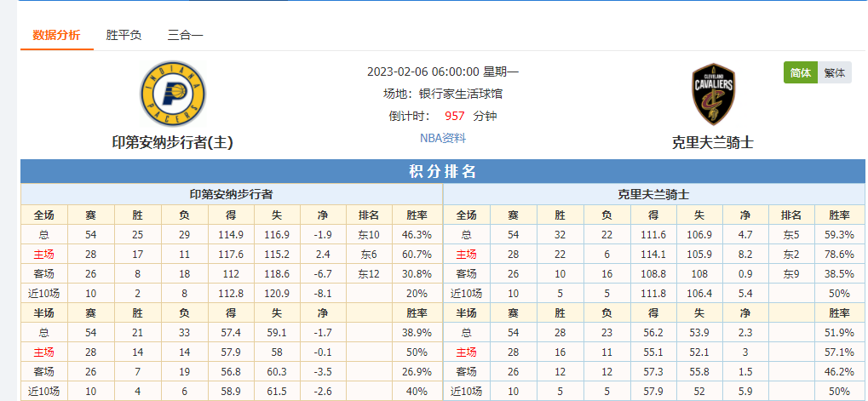The height and width of the screenshot is (401, 868).
Task: Click the match time 2023-02-06 06:00:00
Action: pyautogui.click(x=423, y=72)
